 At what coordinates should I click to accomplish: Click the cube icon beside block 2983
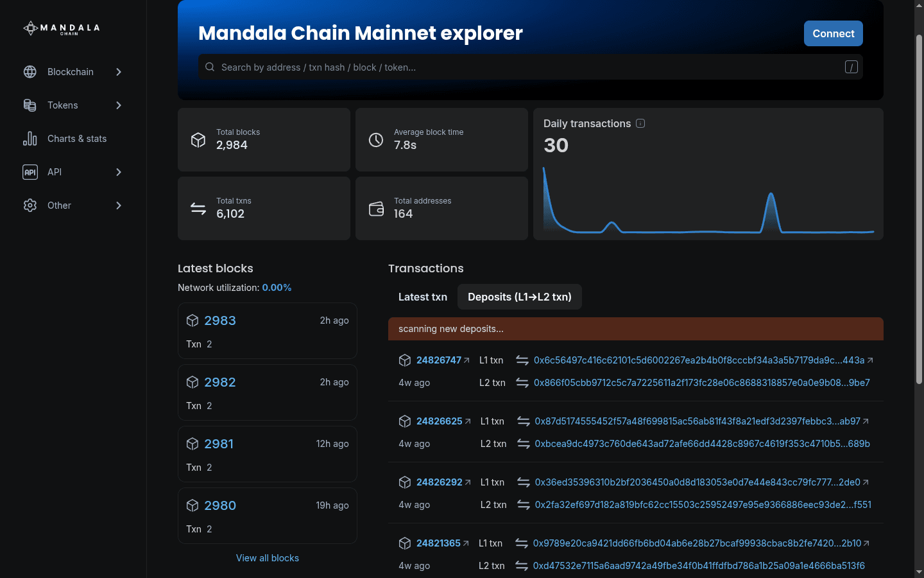point(193,320)
